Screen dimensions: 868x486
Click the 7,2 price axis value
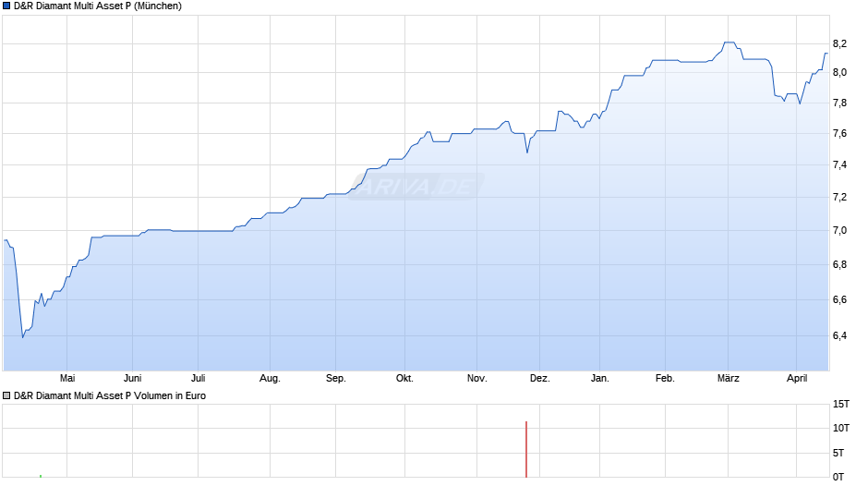click(x=839, y=198)
